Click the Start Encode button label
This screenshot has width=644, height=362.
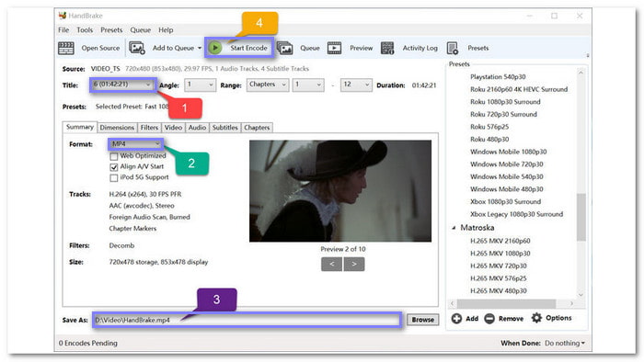pos(248,48)
